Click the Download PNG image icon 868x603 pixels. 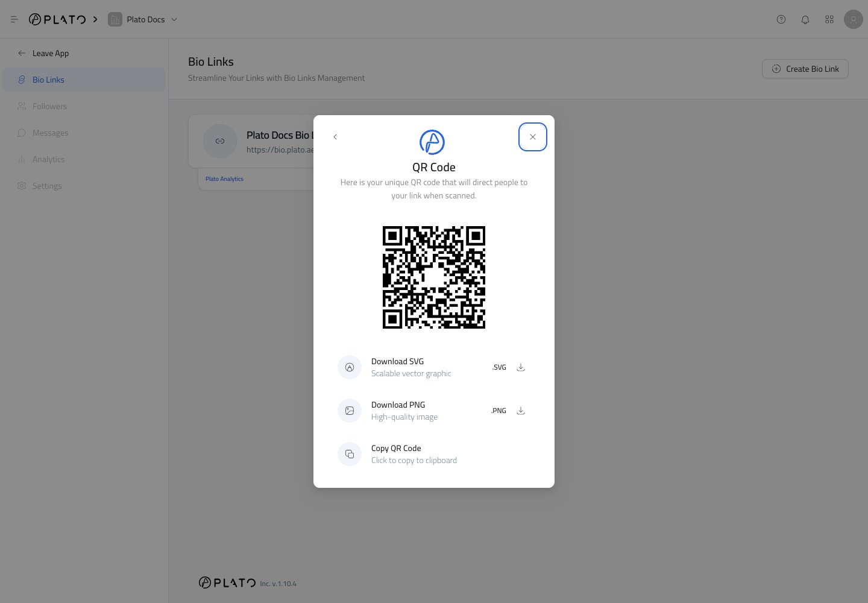(350, 411)
